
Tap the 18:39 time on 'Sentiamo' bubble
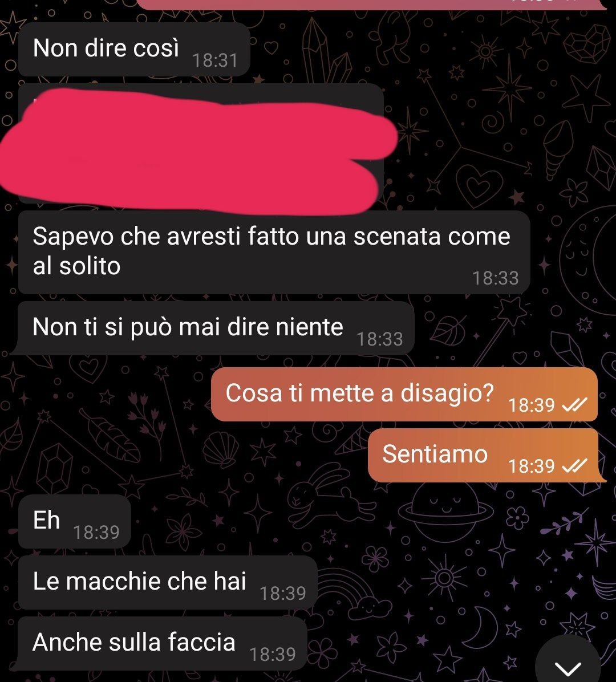click(531, 466)
